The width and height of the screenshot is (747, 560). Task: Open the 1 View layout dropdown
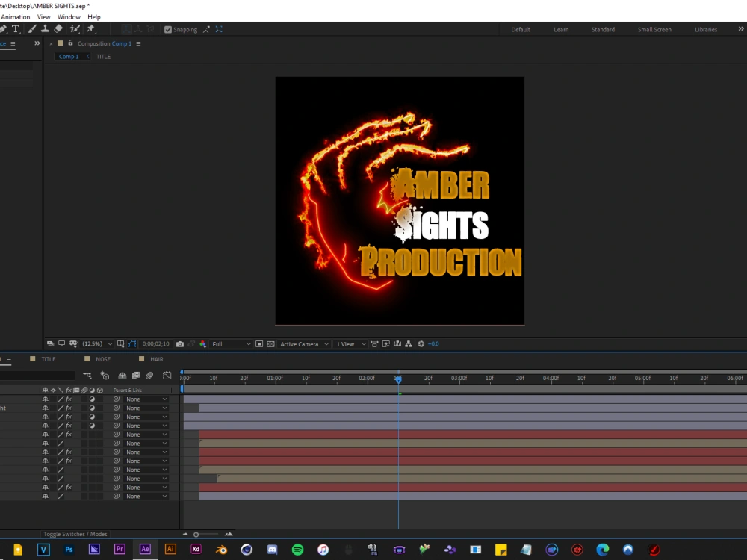click(x=350, y=343)
